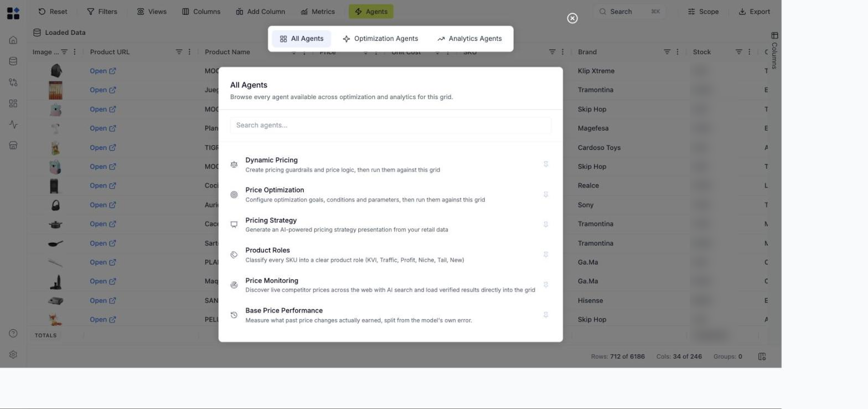
Task: Close the agents dialog with the X icon
Action: click(572, 18)
